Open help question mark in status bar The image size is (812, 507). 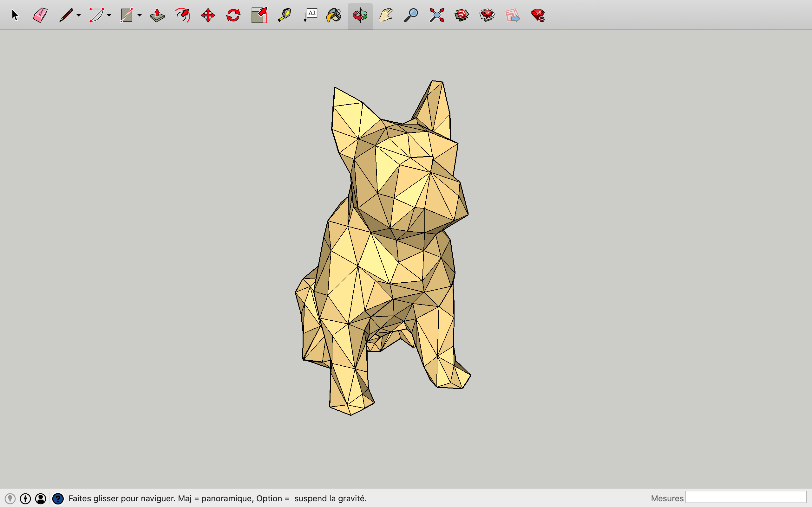58,499
